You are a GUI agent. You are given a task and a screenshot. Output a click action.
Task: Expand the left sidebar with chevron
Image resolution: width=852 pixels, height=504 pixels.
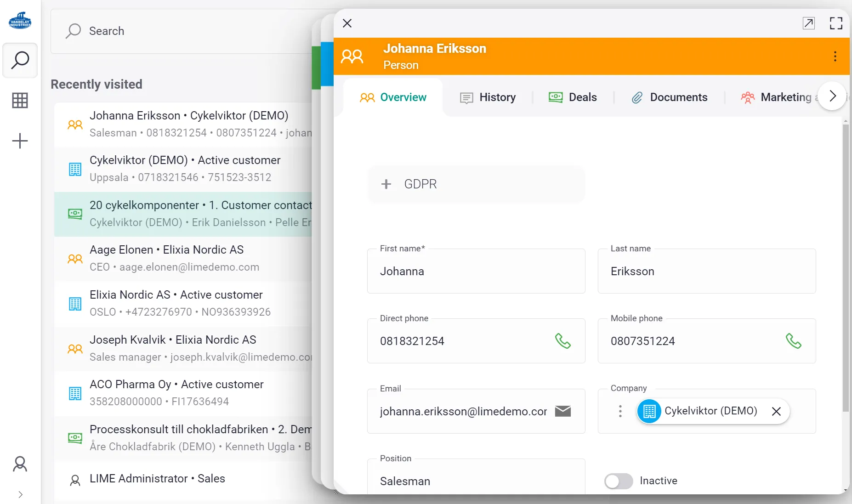point(20,494)
